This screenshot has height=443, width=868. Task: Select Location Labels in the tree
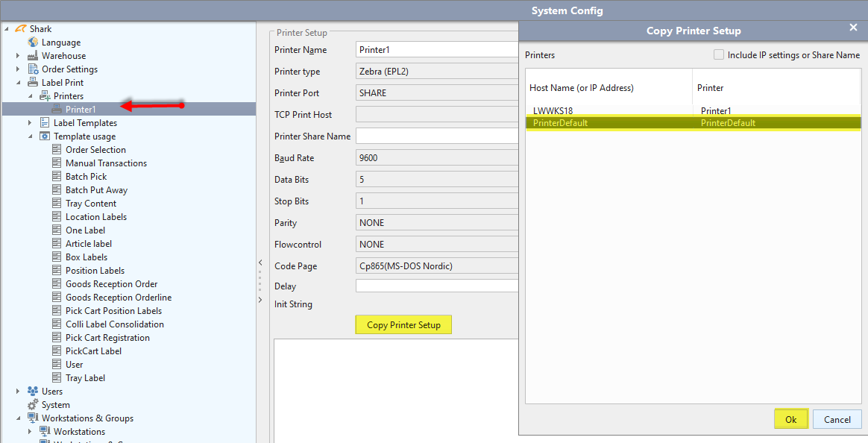coord(96,216)
